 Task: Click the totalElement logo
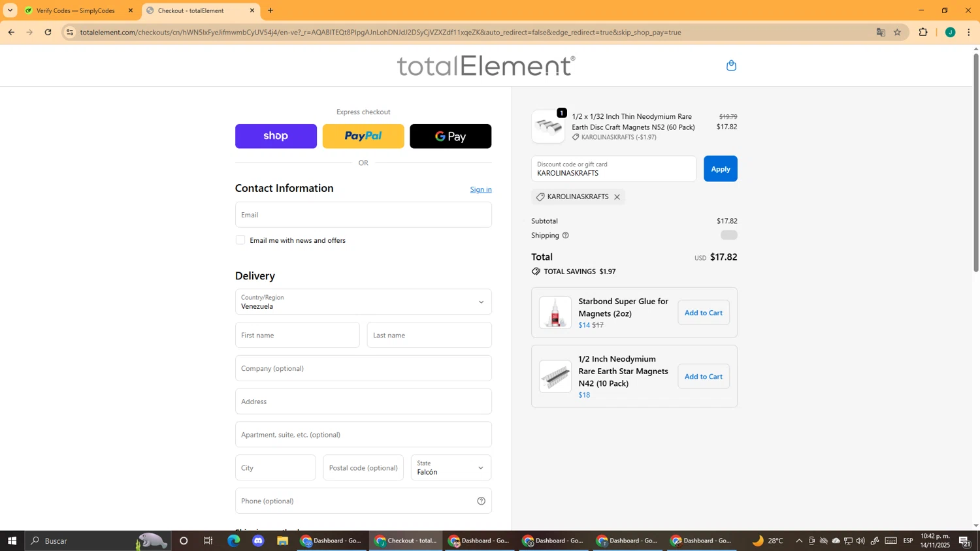point(486,66)
